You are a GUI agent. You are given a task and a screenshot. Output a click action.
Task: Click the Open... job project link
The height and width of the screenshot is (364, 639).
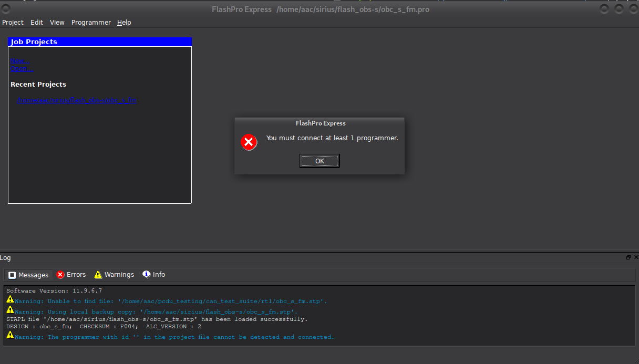[22, 69]
